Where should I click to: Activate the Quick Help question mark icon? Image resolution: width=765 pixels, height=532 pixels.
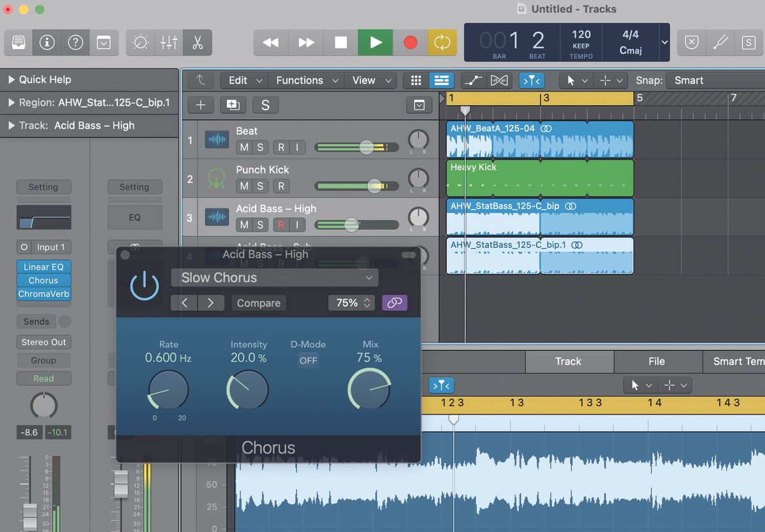point(76,43)
